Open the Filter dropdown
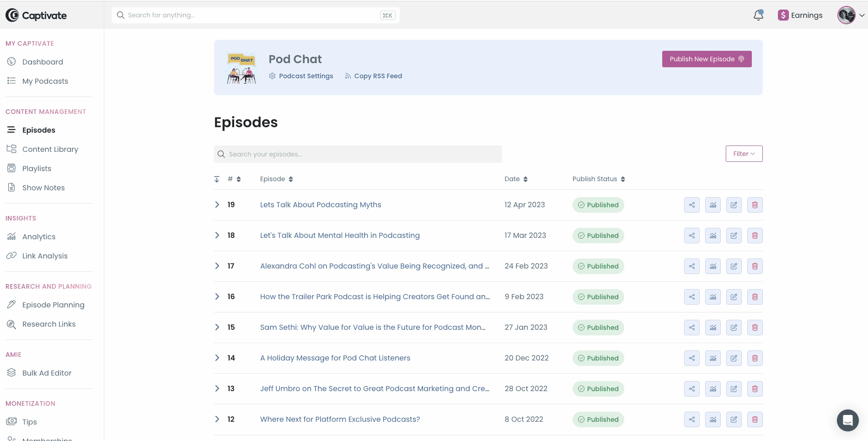Viewport: 868px width, 441px height. tap(744, 154)
